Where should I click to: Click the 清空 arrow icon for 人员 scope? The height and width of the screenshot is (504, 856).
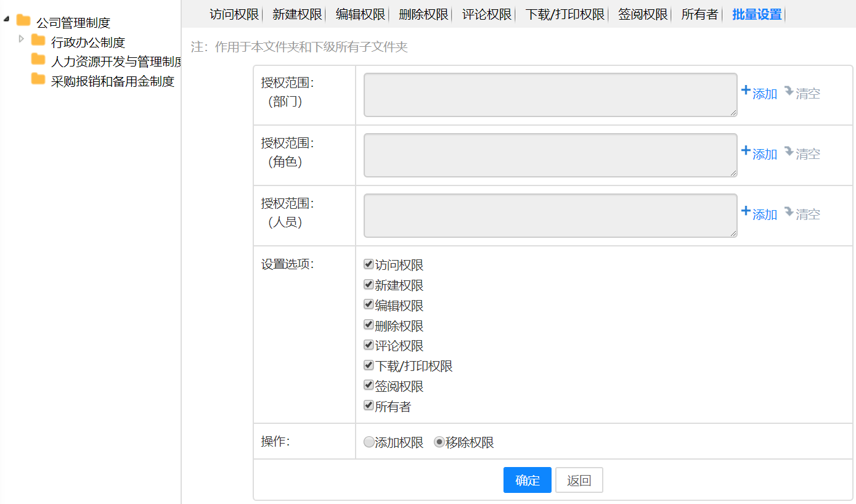click(789, 213)
